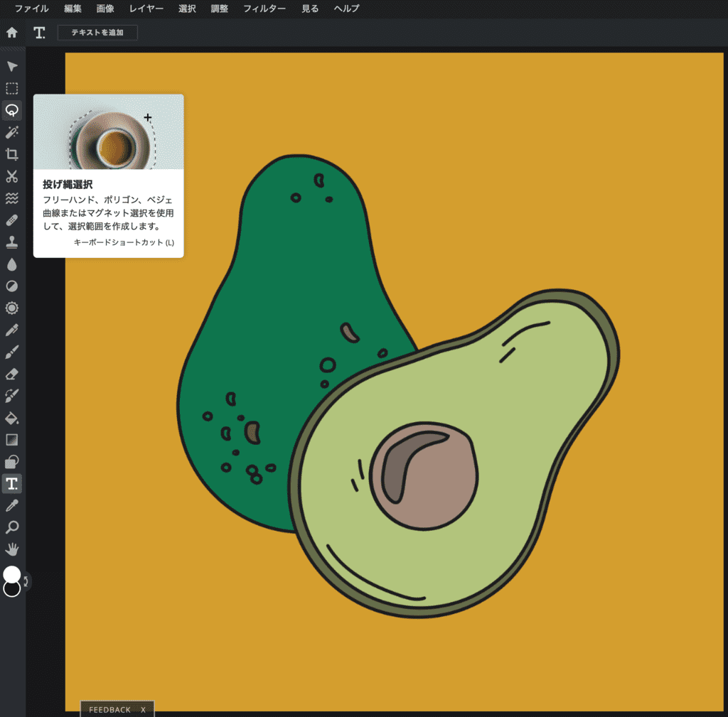Open the レイヤー menu

pos(146,9)
